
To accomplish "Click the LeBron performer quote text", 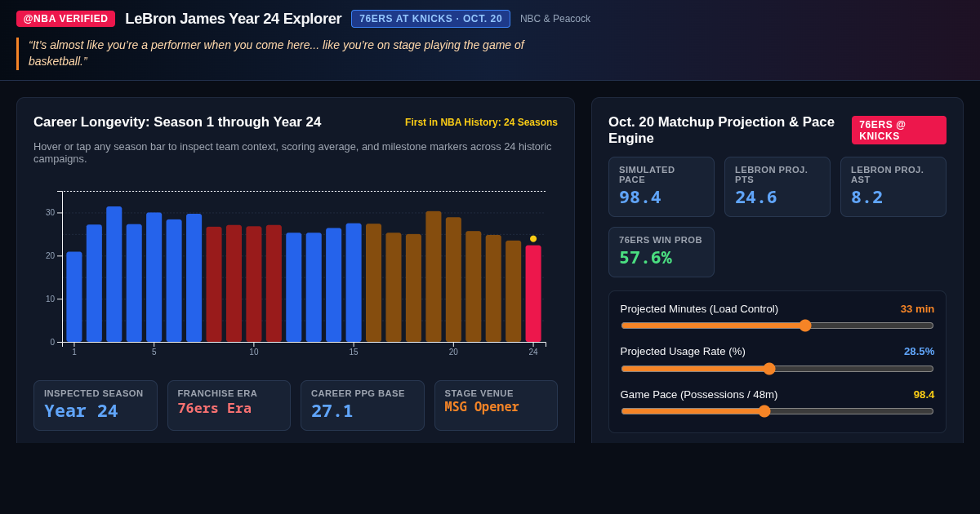I will tap(276, 53).
